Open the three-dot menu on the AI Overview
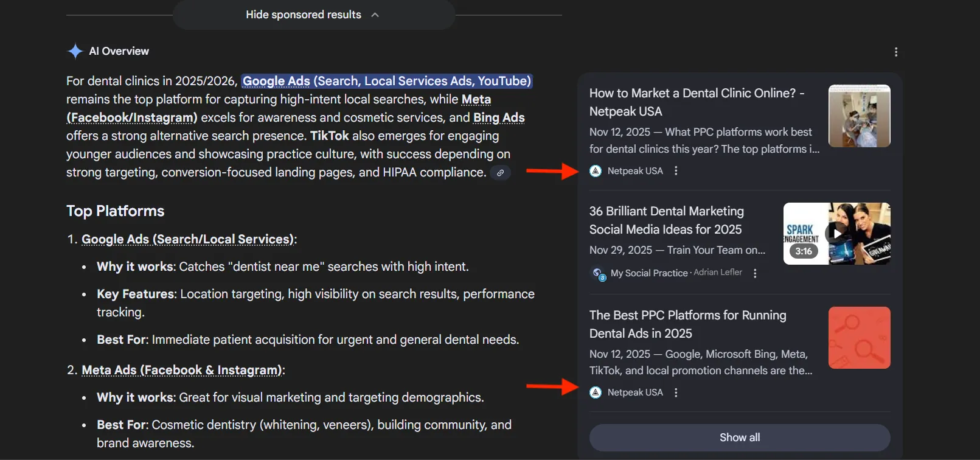The height and width of the screenshot is (460, 980). tap(895, 52)
